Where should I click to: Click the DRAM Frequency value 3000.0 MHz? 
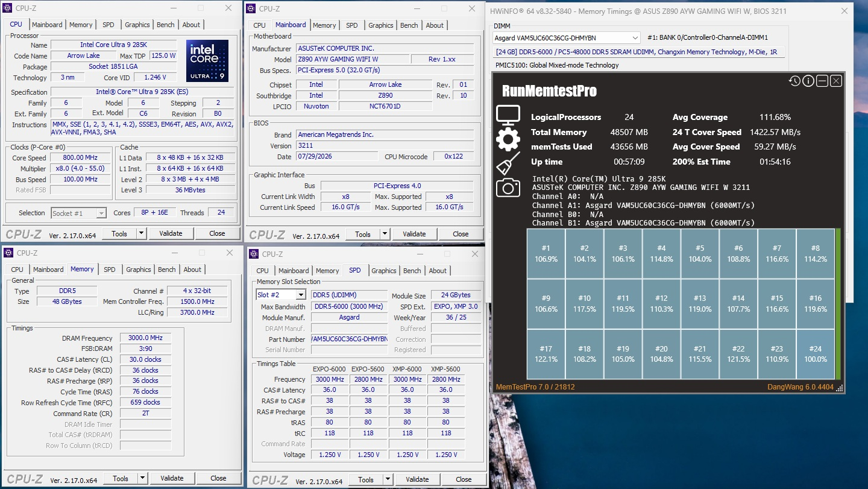coord(145,338)
